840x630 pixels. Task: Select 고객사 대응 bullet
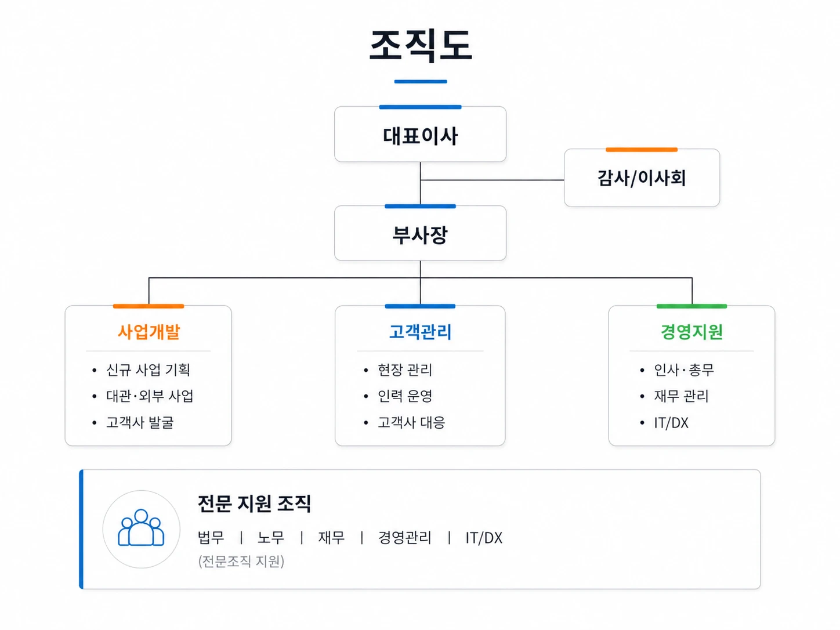tap(411, 422)
